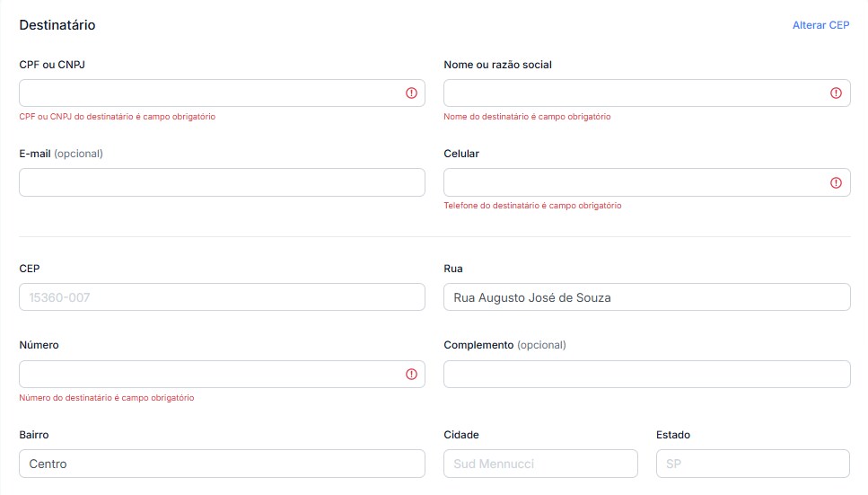Edit the Rua field with Rua Augusto José de Souza

(x=646, y=297)
